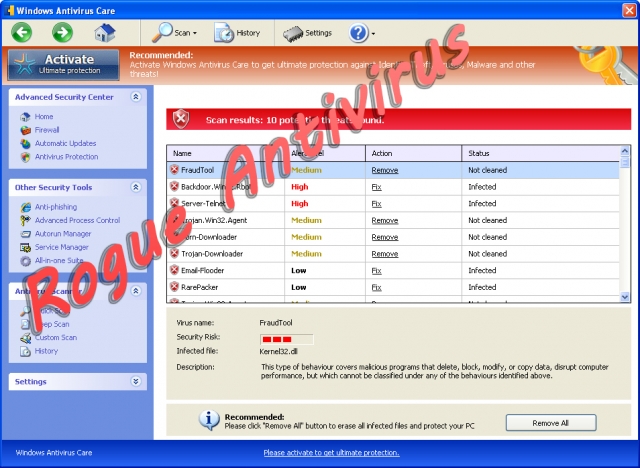Open Service Manager
This screenshot has width=640, height=468.
pyautogui.click(x=61, y=248)
